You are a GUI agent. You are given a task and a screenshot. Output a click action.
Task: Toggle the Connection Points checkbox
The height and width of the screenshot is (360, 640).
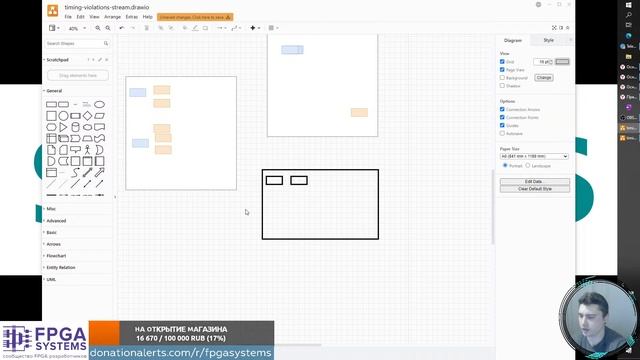(502, 117)
